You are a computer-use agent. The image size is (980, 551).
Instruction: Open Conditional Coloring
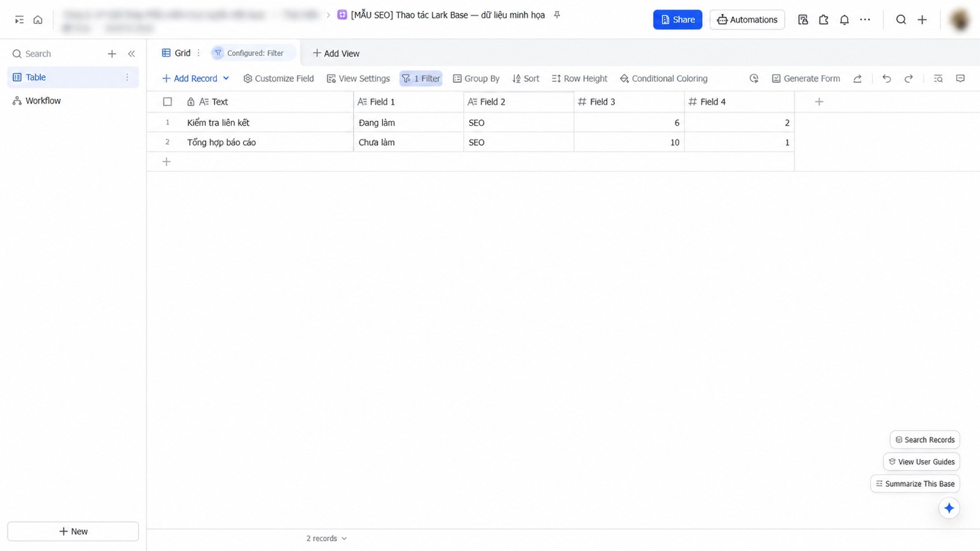tap(663, 78)
